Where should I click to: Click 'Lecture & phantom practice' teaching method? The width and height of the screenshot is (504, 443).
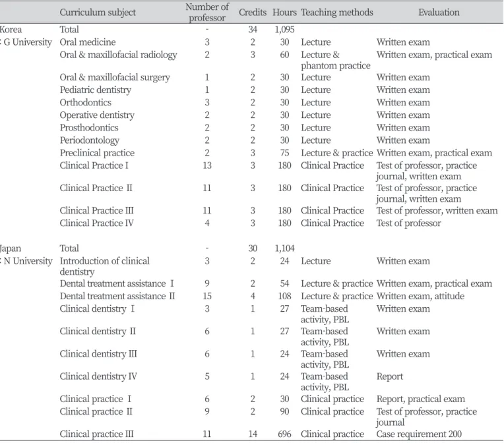point(336,60)
